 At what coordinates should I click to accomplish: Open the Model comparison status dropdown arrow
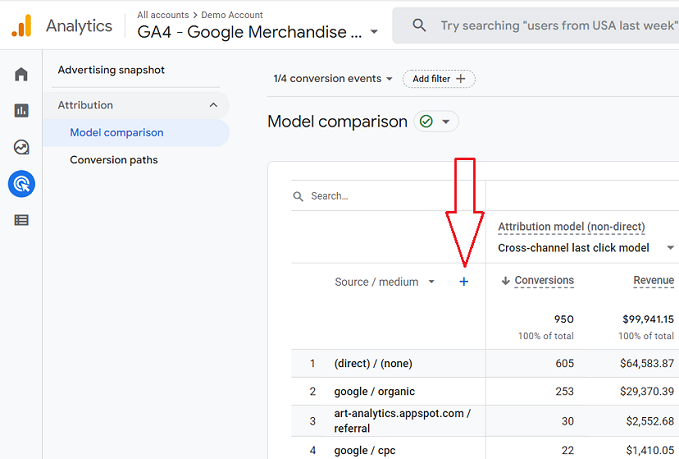(x=446, y=122)
